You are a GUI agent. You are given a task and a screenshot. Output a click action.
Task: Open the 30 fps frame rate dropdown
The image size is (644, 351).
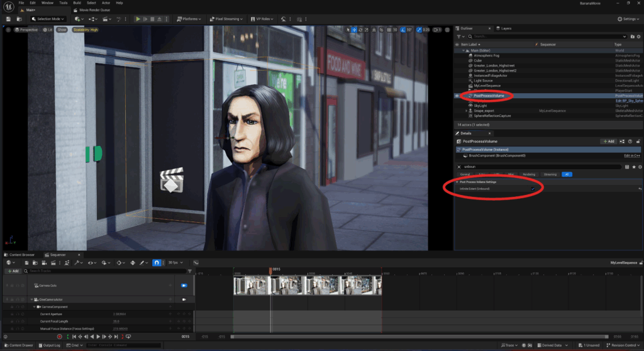point(175,262)
